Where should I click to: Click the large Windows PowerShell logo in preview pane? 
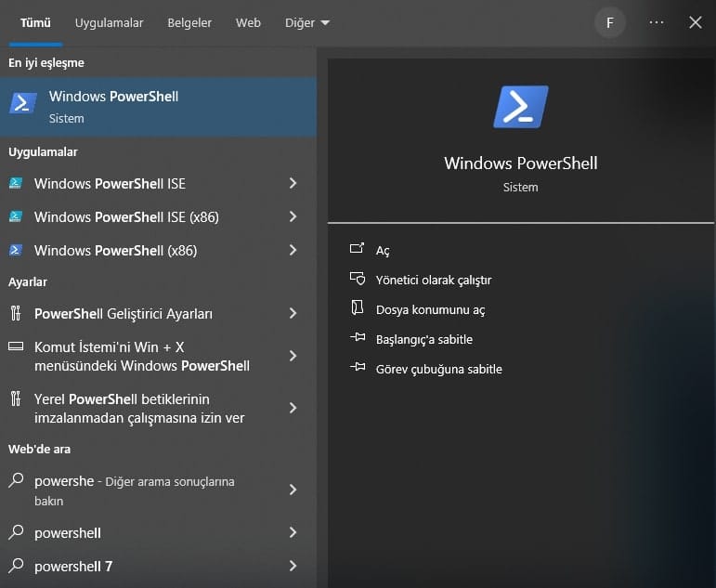pyautogui.click(x=520, y=107)
